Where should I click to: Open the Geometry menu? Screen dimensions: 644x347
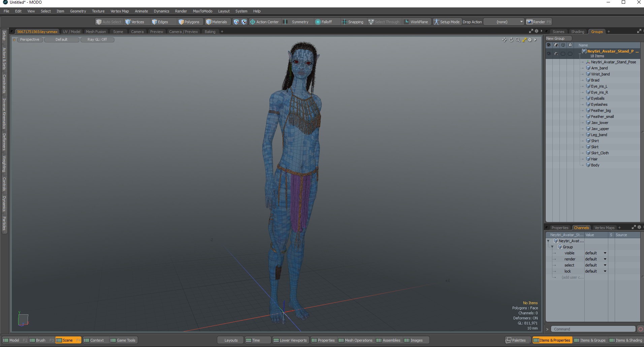[x=78, y=11]
